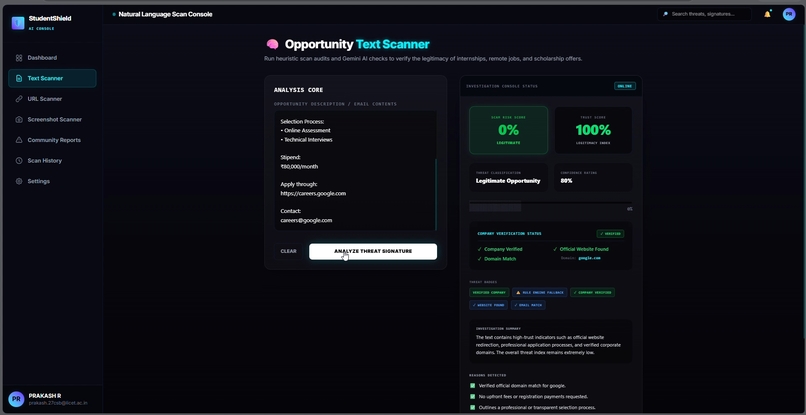Select the Text Scanner sidebar tab

click(x=52, y=78)
